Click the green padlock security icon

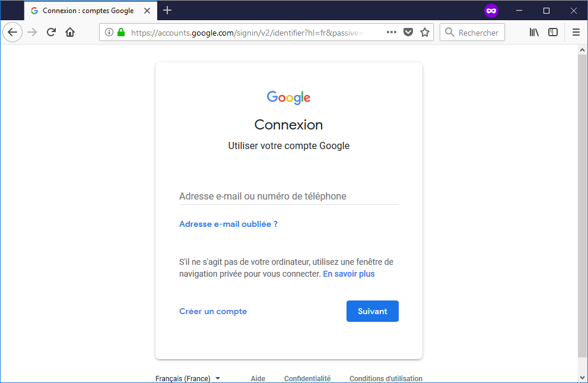pos(121,32)
